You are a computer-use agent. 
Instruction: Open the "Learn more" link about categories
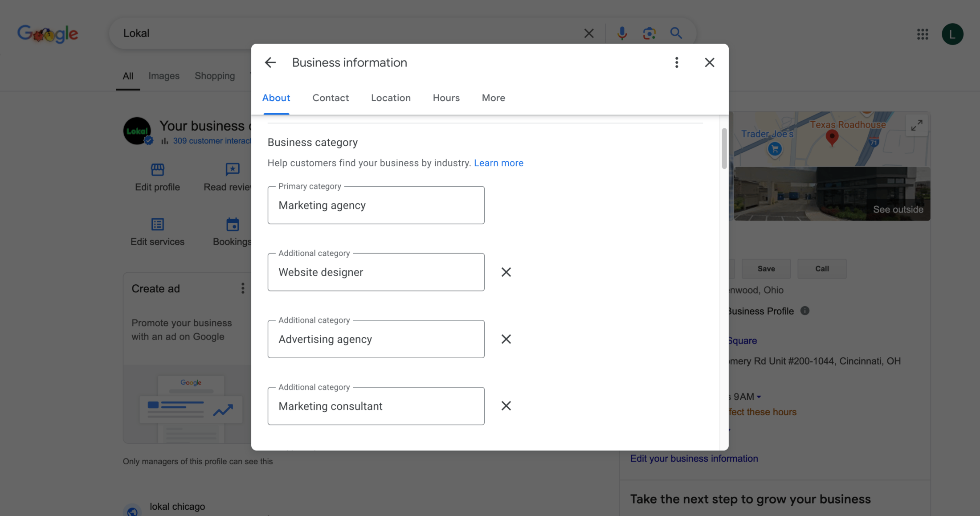(x=498, y=163)
